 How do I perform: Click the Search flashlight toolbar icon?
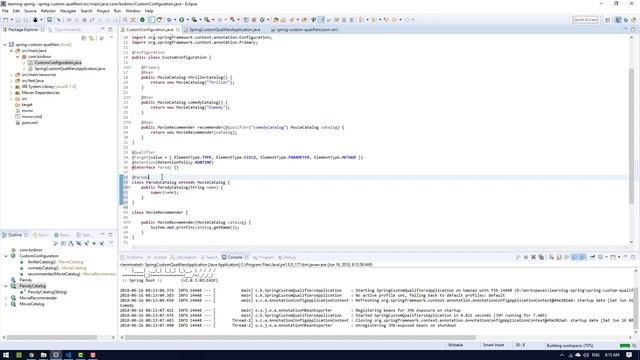coord(292,20)
